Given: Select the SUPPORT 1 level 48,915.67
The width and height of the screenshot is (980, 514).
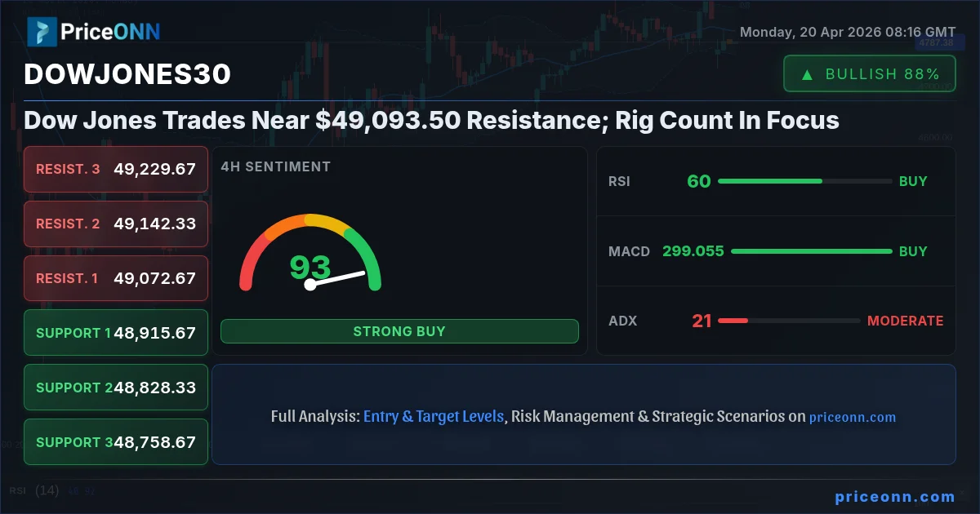Looking at the screenshot, I should 116,333.
